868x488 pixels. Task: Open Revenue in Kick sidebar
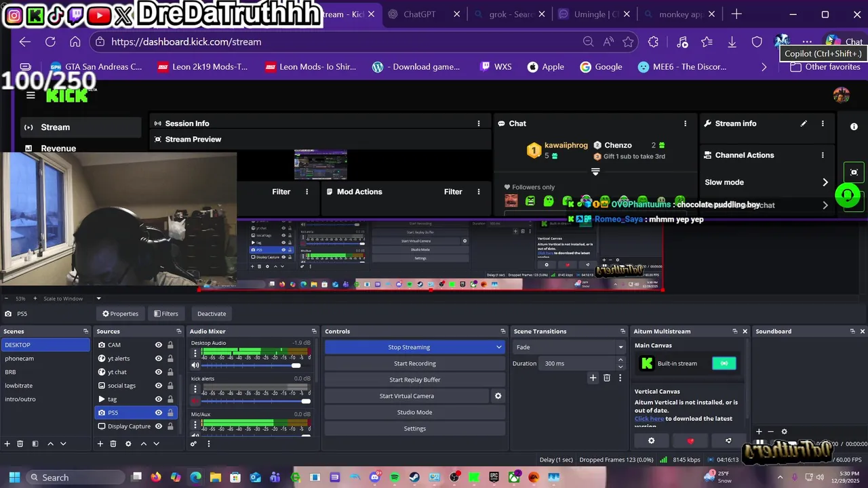(58, 148)
